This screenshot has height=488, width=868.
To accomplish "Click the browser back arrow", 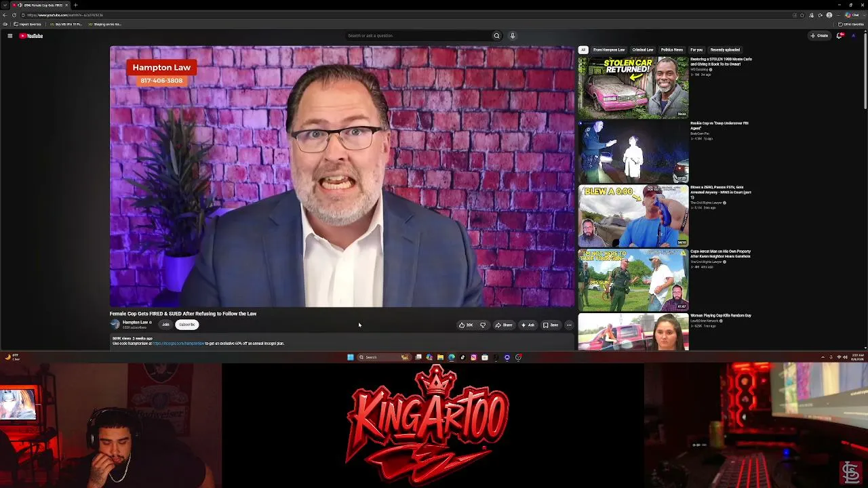I will tap(5, 15).
